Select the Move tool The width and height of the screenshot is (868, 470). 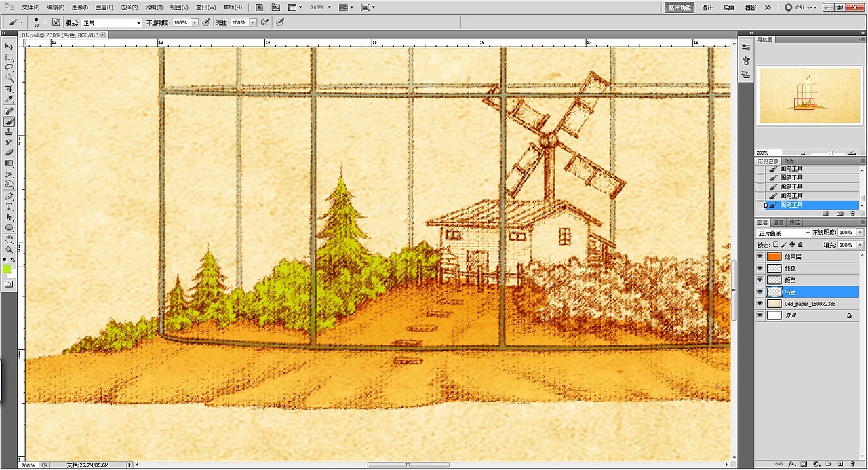pyautogui.click(x=9, y=46)
